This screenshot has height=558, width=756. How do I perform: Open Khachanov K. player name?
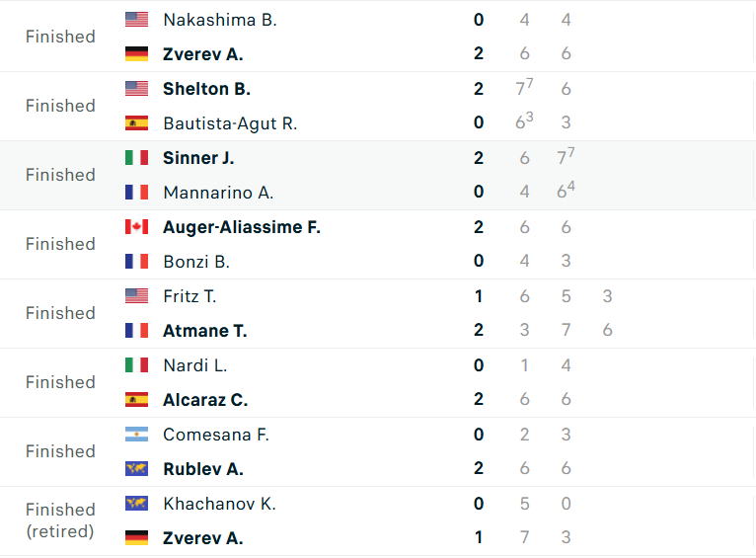point(219,504)
